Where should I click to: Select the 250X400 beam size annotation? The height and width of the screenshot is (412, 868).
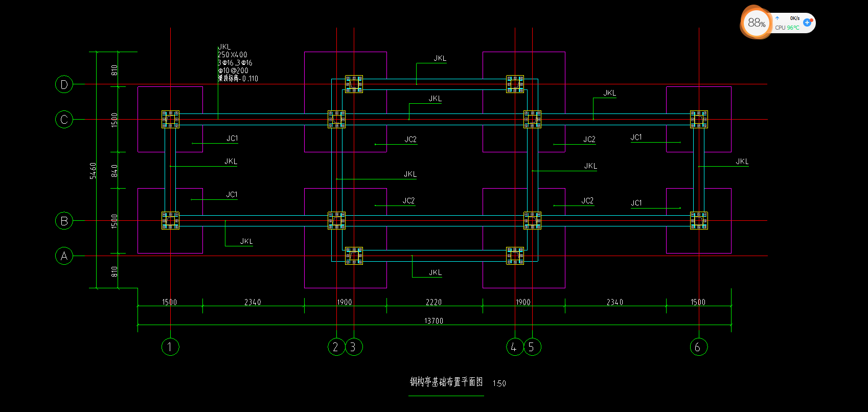coord(233,55)
